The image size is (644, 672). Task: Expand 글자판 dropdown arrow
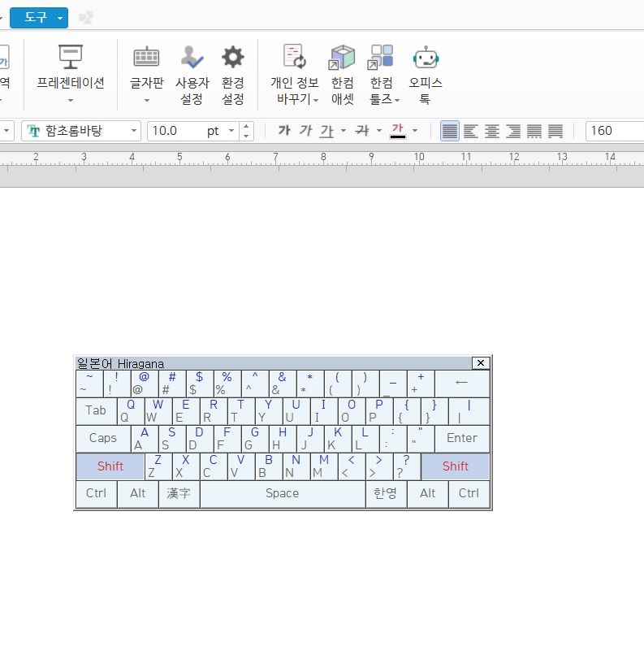pyautogui.click(x=146, y=100)
